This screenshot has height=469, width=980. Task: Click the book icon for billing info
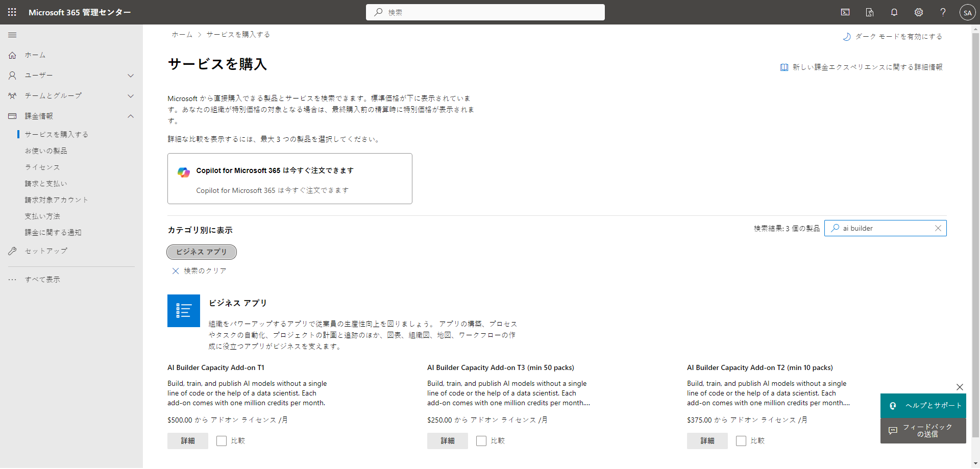click(x=784, y=67)
